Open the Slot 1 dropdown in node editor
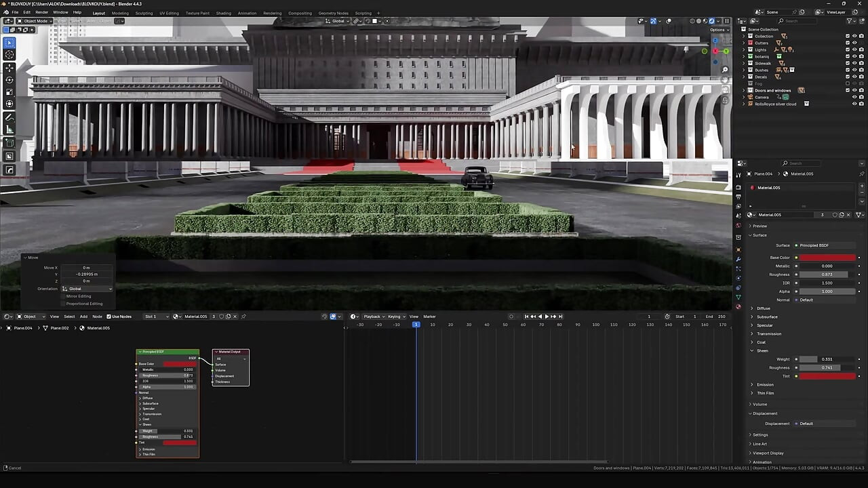868x488 pixels. pyautogui.click(x=155, y=317)
